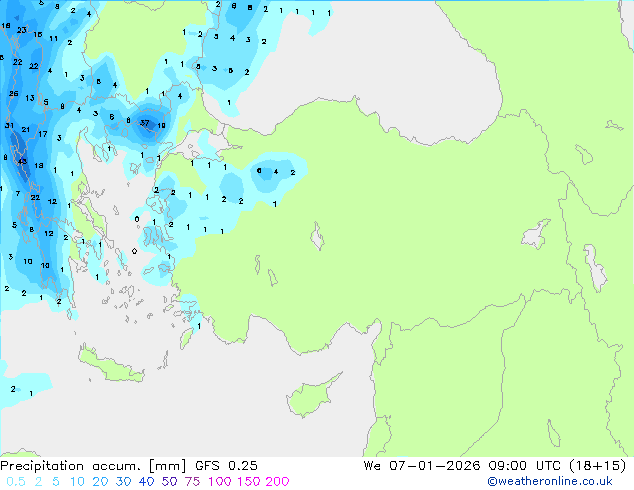The height and width of the screenshot is (490, 634).
Task: Select the 20 legend value
Action: pyautogui.click(x=100, y=482)
